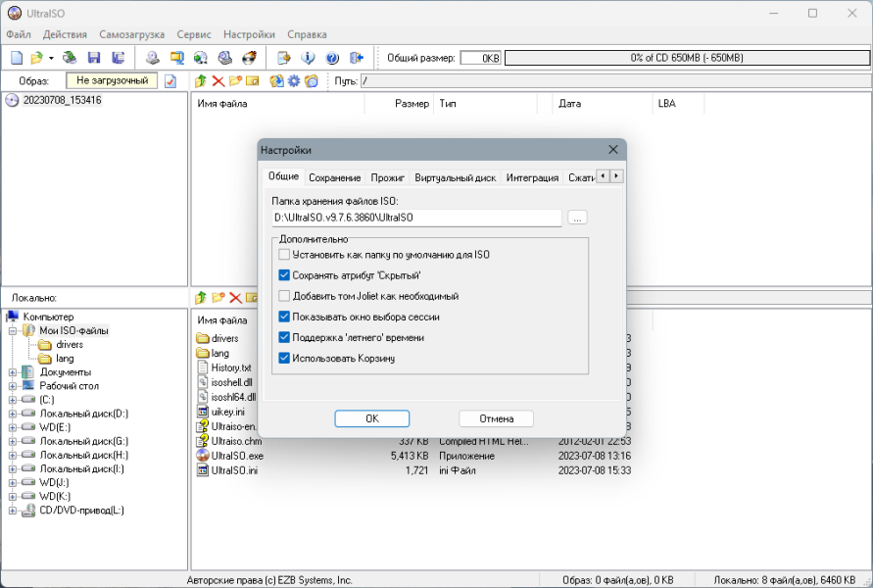Click the red X delete icon in image toolbar

click(218, 81)
